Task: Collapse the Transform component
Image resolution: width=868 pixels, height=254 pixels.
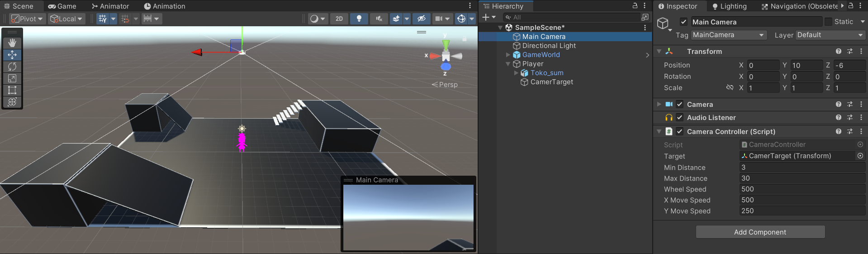Action: [x=659, y=52]
